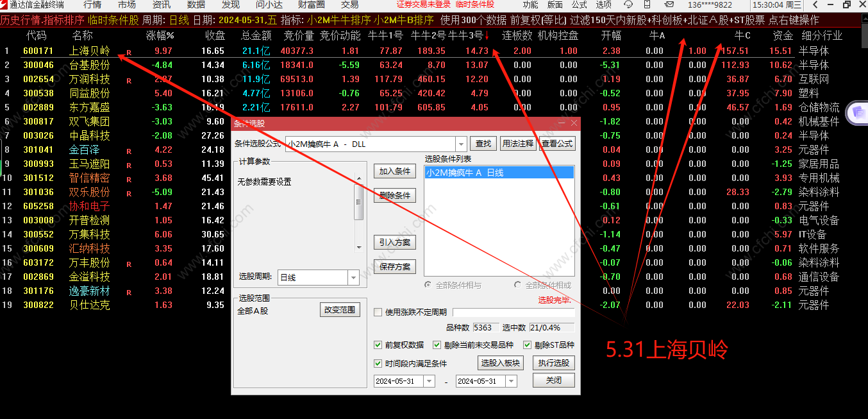Screen dimensions: 868x419
Task: Toggle 使用涨跌不定周期 checkbox
Action: point(378,312)
